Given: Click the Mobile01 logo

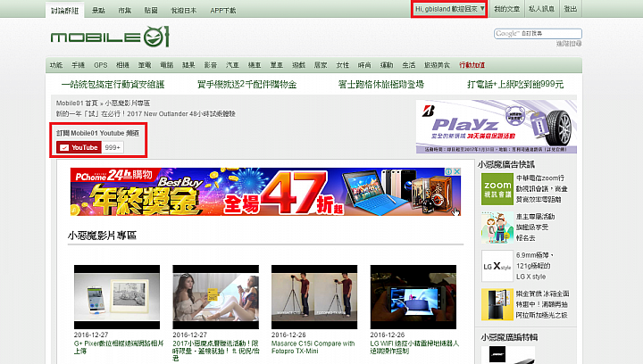Looking at the screenshot, I should 110,37.
